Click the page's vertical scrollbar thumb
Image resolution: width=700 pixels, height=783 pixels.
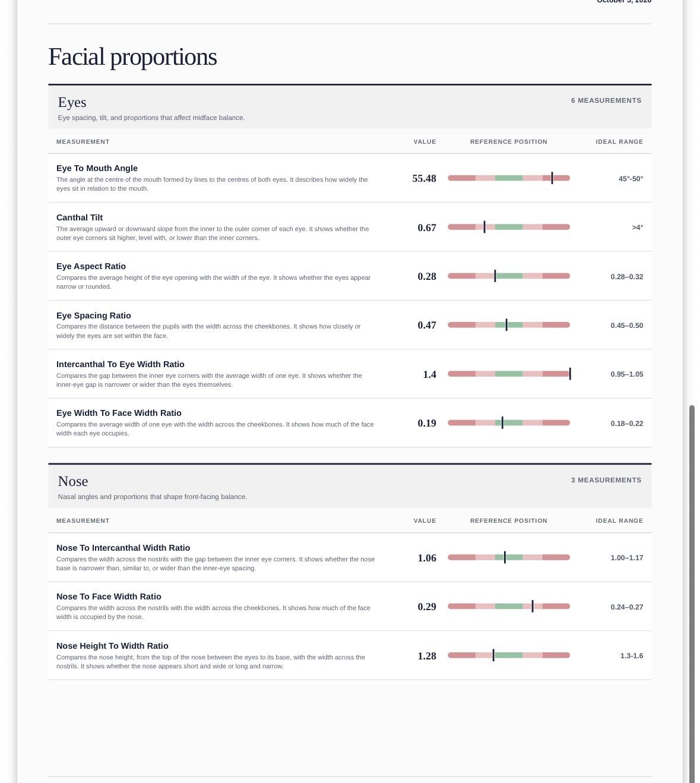692,594
